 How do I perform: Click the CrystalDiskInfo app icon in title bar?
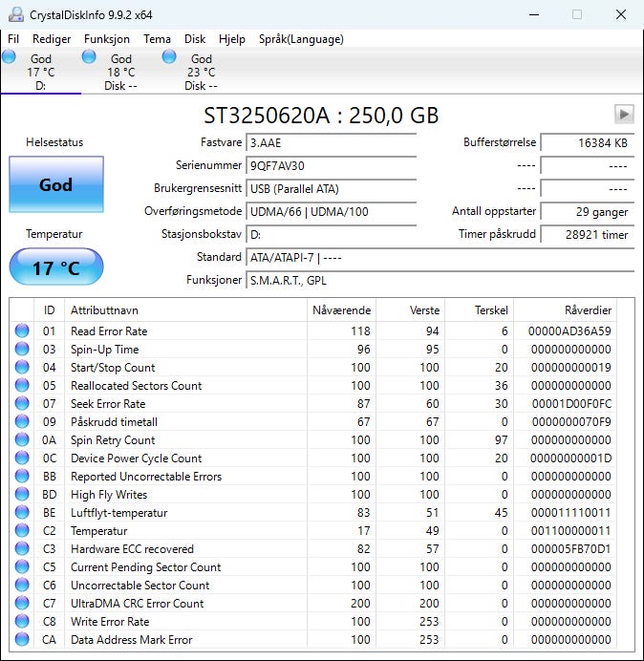pyautogui.click(x=16, y=14)
